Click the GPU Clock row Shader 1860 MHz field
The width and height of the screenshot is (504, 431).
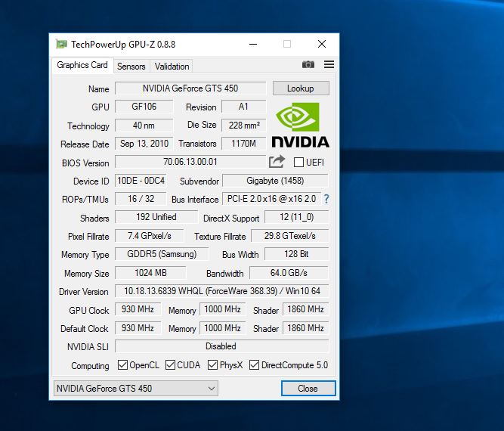point(305,309)
